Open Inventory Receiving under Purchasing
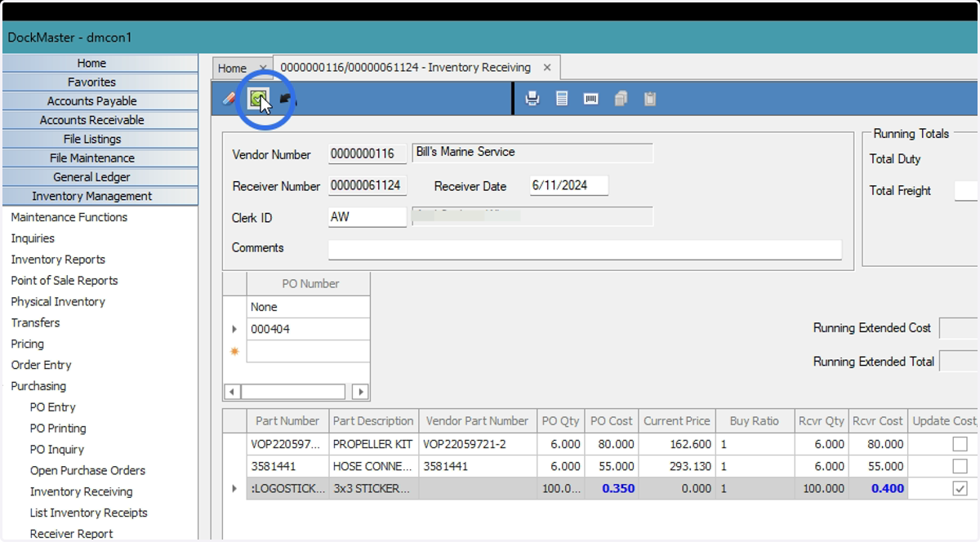 81,492
